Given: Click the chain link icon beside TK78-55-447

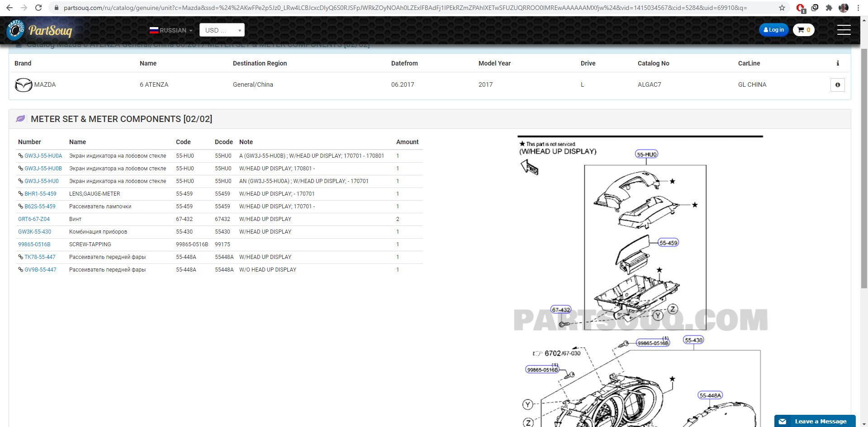Looking at the screenshot, I should [20, 257].
